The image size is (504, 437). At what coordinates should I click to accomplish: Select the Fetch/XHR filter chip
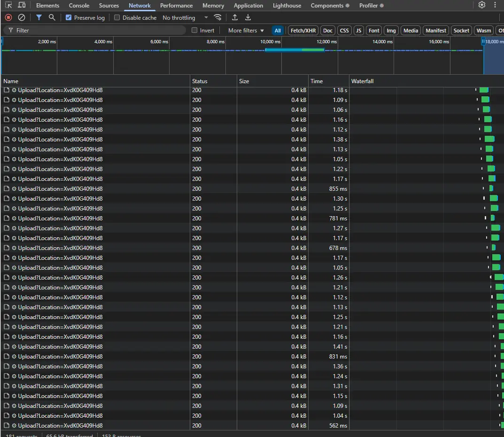coord(303,30)
